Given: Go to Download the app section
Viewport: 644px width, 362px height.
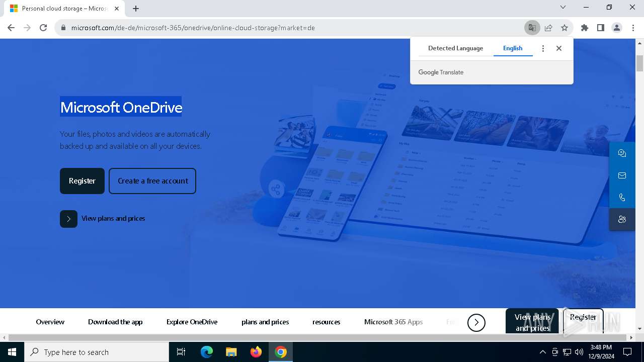Looking at the screenshot, I should [115, 322].
